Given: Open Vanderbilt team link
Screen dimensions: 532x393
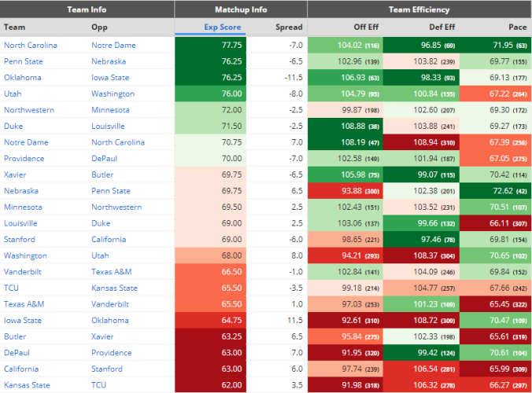Looking at the screenshot, I should 22,272.
